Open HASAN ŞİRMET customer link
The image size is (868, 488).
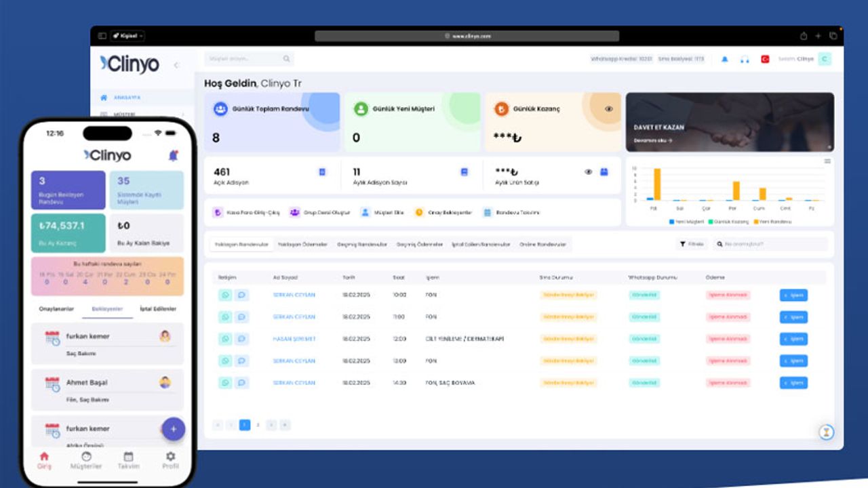(x=294, y=339)
